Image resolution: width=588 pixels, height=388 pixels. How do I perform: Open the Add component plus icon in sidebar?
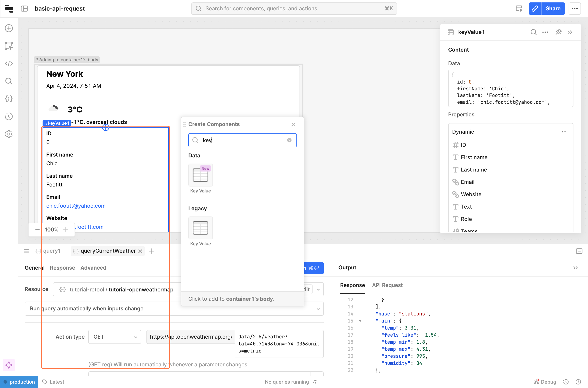pyautogui.click(x=9, y=28)
